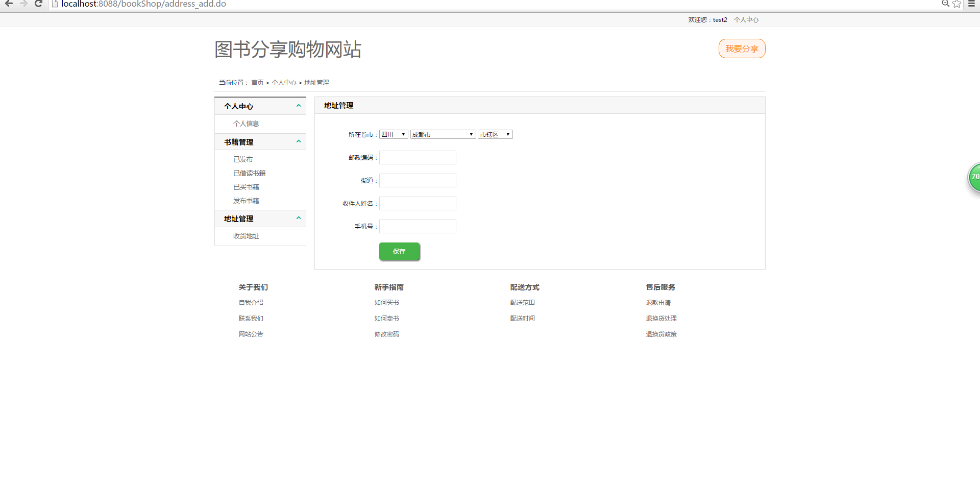Open 已发布 in the sidebar
This screenshot has height=485, width=980.
point(243,159)
